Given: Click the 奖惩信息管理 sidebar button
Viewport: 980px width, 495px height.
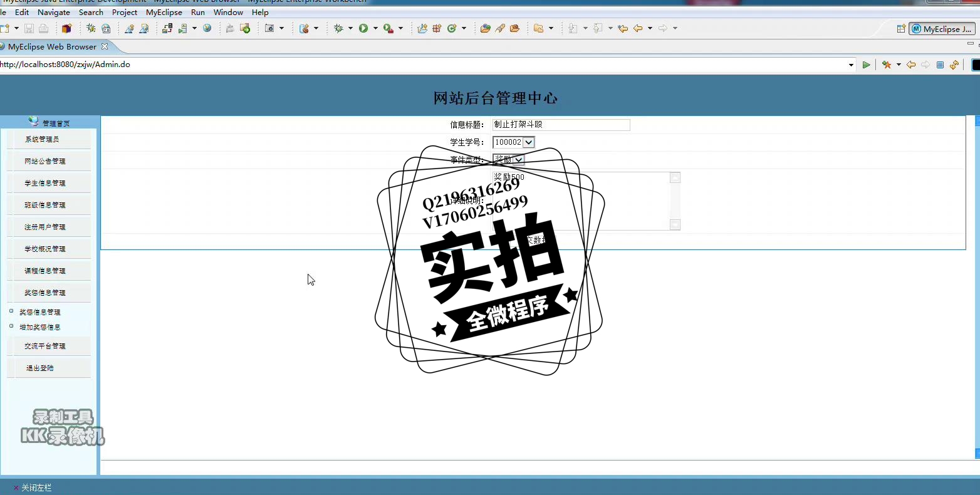Looking at the screenshot, I should click(49, 293).
